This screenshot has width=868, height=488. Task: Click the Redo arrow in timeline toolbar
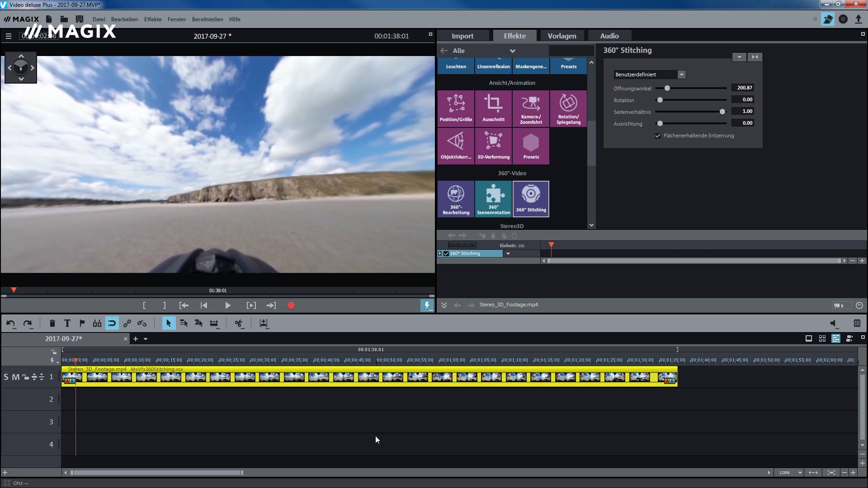[27, 324]
